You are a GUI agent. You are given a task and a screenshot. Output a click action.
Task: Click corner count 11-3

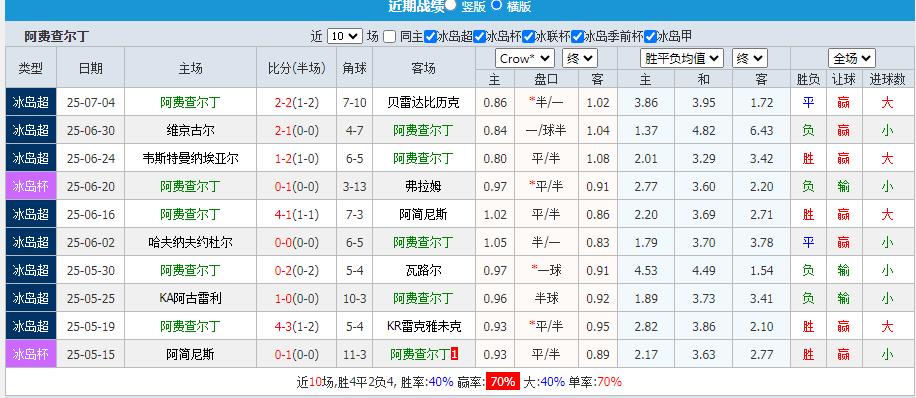click(355, 354)
